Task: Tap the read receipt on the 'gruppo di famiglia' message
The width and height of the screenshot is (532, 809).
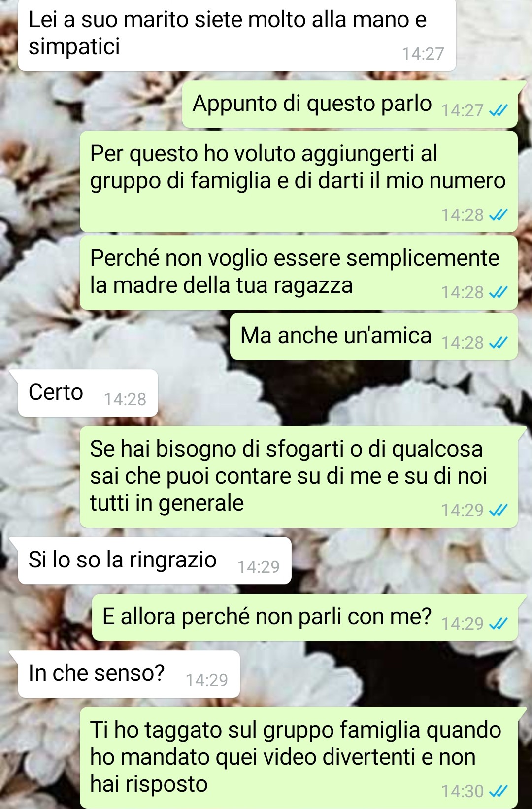Action: coord(498,215)
